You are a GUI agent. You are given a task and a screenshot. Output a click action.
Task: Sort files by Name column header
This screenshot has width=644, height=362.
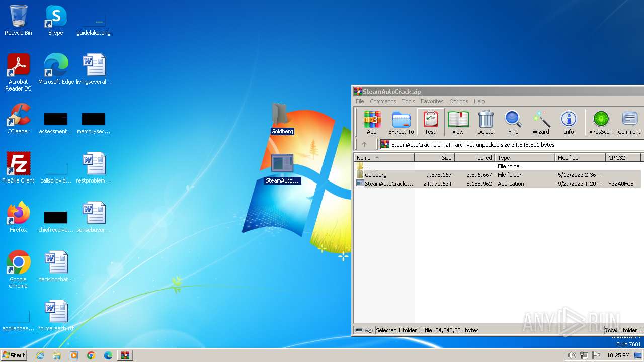[384, 158]
